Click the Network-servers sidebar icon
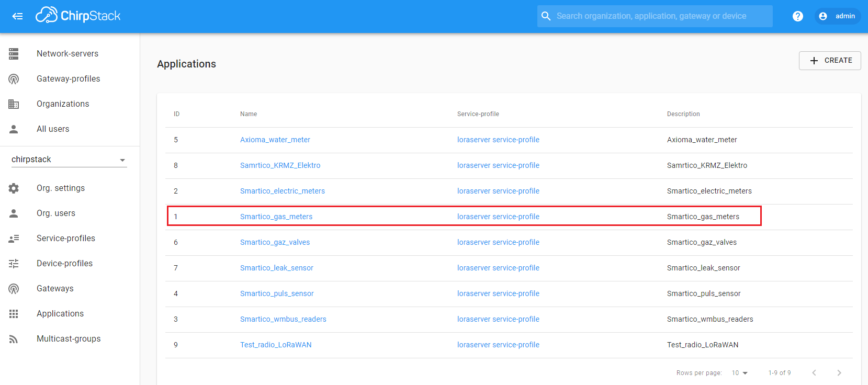The width and height of the screenshot is (868, 385). tap(14, 53)
